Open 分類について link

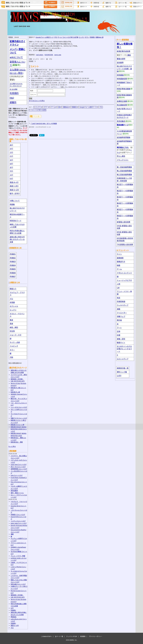[14, 201]
